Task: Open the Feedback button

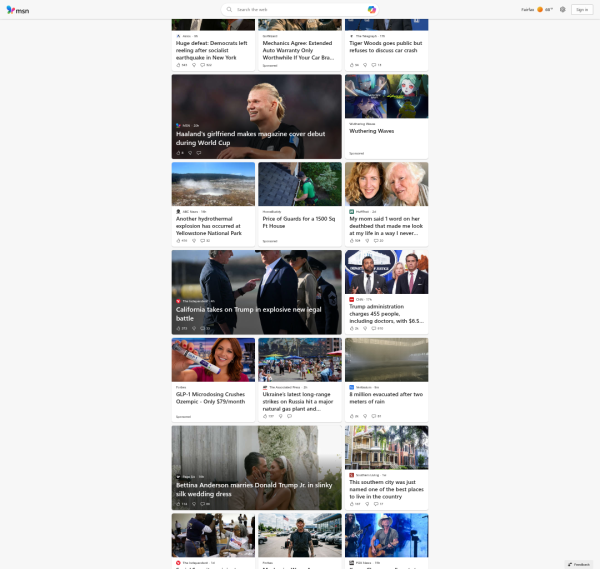Action: tap(579, 564)
